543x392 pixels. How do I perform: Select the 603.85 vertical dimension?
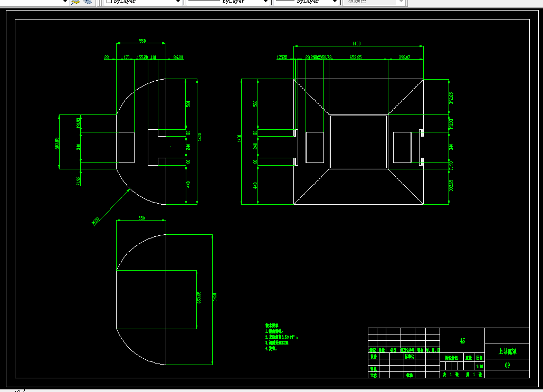tap(57, 144)
